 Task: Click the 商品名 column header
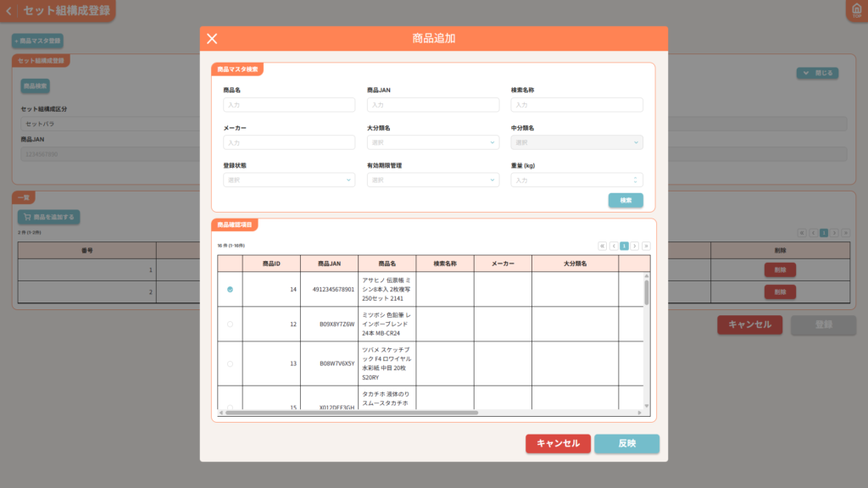point(387,264)
